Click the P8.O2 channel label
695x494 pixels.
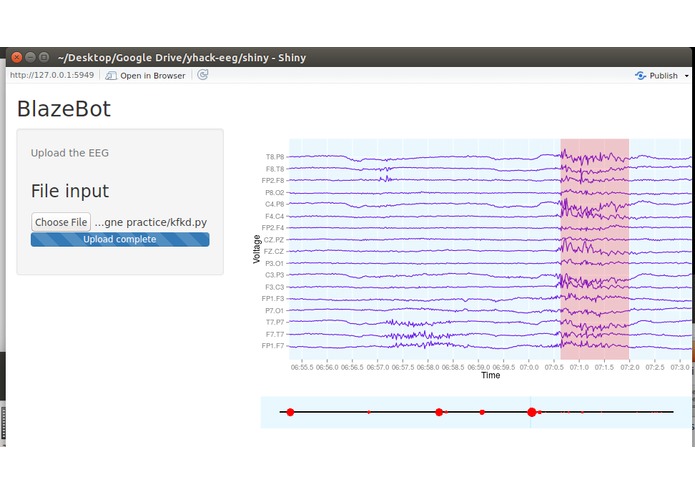[274, 192]
